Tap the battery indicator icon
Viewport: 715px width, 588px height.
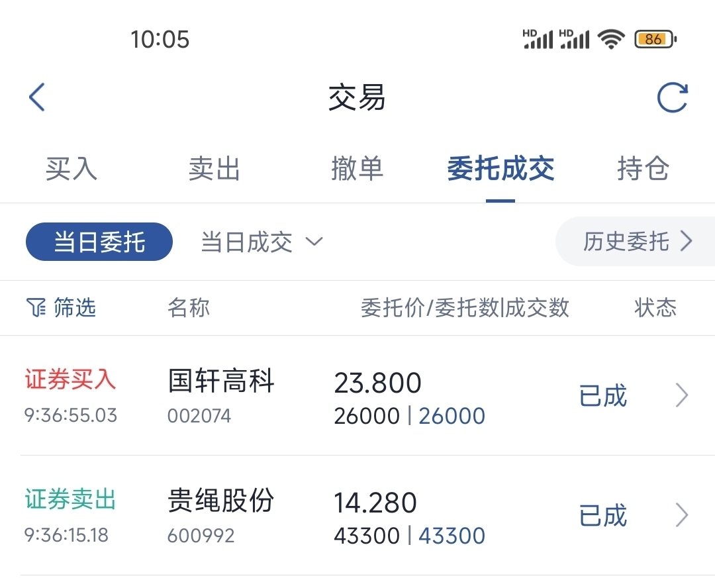[x=655, y=39]
